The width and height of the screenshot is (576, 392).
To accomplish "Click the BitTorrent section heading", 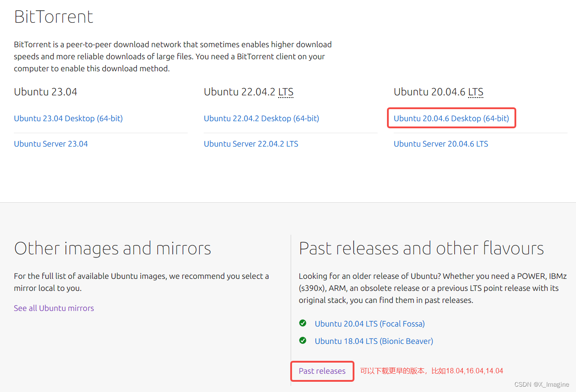I will (x=53, y=17).
